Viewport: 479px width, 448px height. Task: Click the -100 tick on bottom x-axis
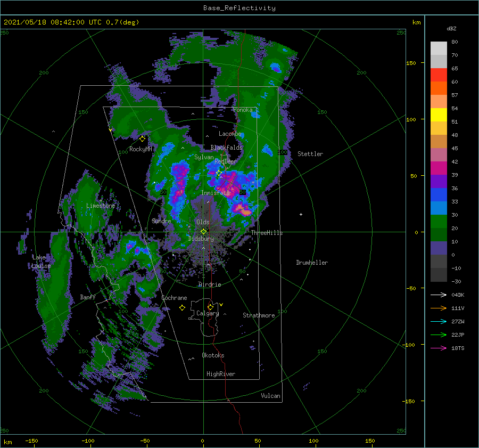(88, 441)
